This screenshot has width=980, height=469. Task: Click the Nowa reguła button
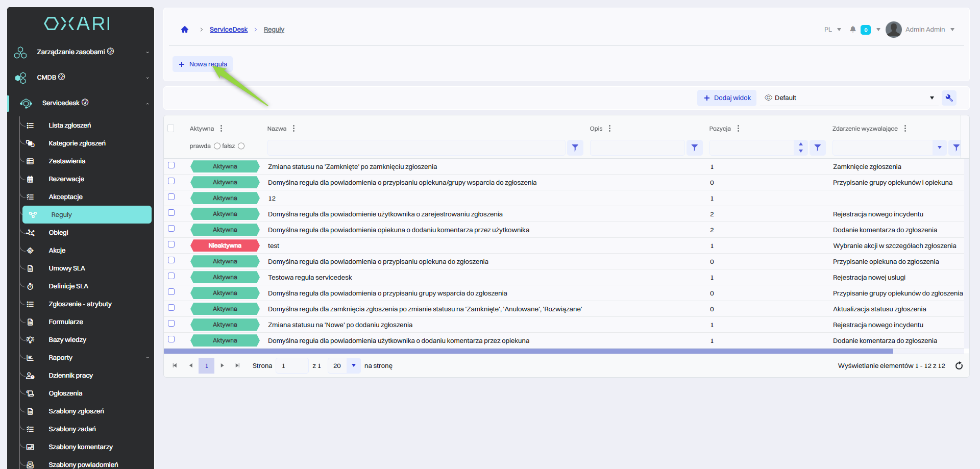click(x=203, y=64)
